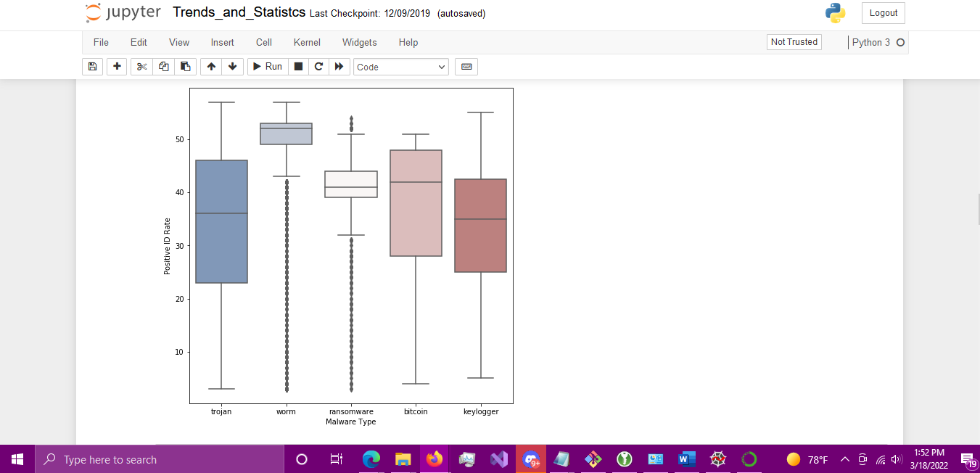Click the Python logo icon
Screen dimensions: 980x473
835,13
